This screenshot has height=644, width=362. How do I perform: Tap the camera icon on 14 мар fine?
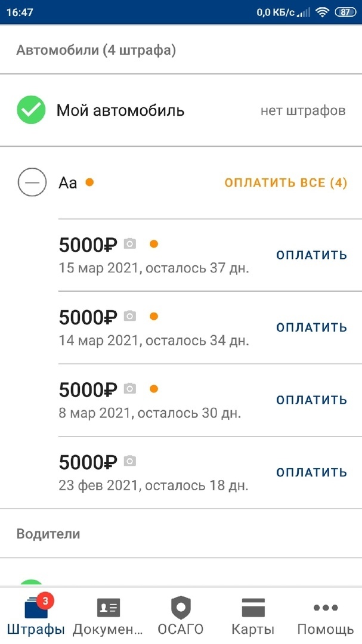[x=130, y=317]
